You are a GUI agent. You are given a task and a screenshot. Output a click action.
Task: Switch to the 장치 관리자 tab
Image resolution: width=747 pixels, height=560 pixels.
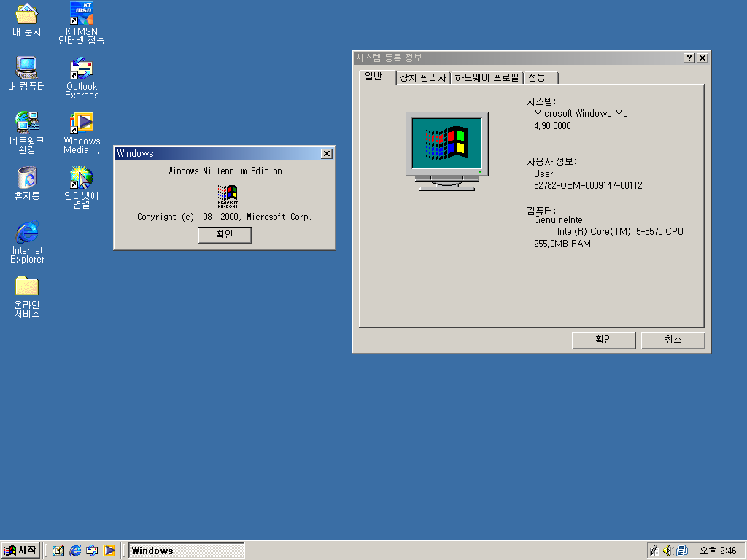(x=423, y=77)
